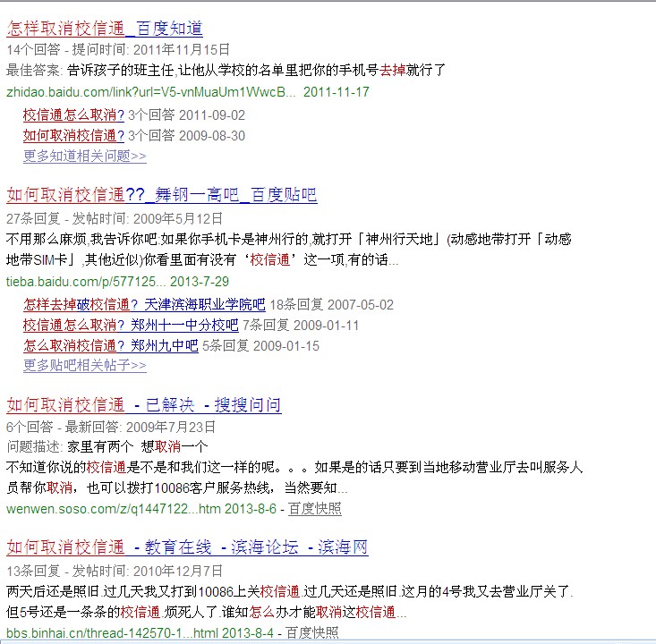Click 校信通怎么取消? link with 3个回答 2011-09-02

click(x=73, y=114)
